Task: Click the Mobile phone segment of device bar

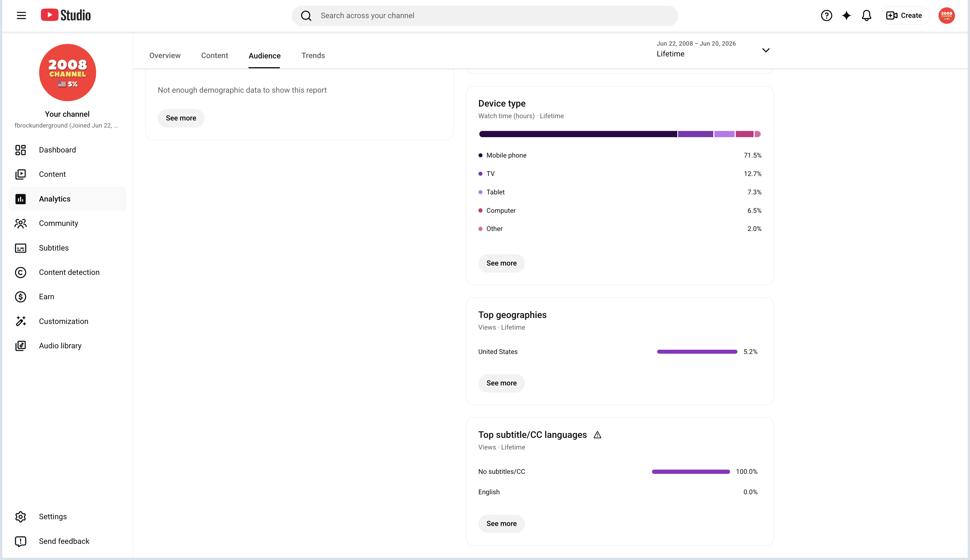Action: (x=578, y=134)
